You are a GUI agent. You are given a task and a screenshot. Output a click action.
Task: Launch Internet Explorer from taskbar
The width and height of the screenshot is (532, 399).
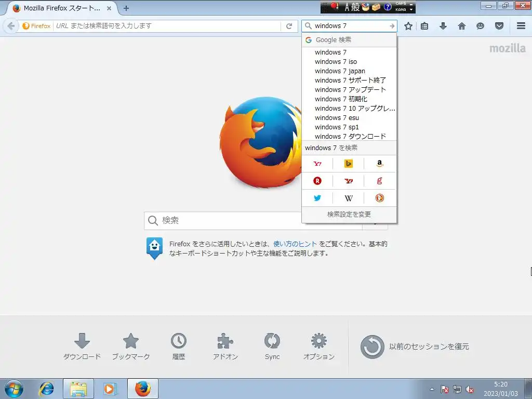pyautogui.click(x=46, y=389)
